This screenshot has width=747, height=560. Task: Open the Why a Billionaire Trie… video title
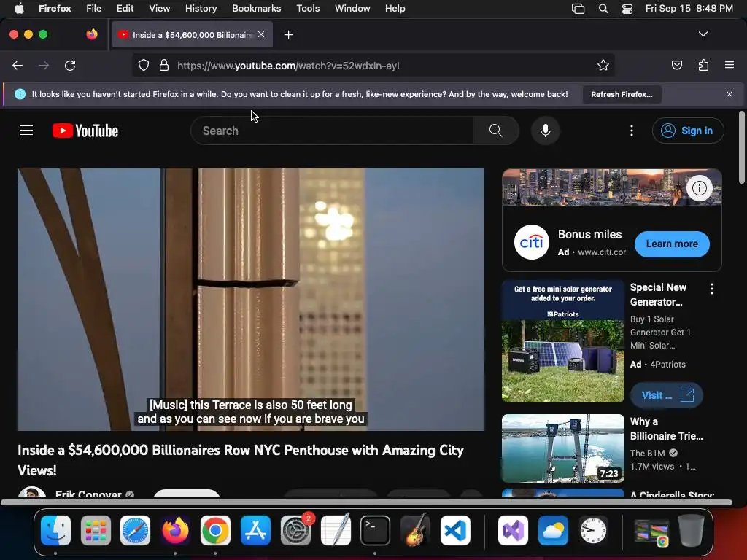(x=666, y=429)
